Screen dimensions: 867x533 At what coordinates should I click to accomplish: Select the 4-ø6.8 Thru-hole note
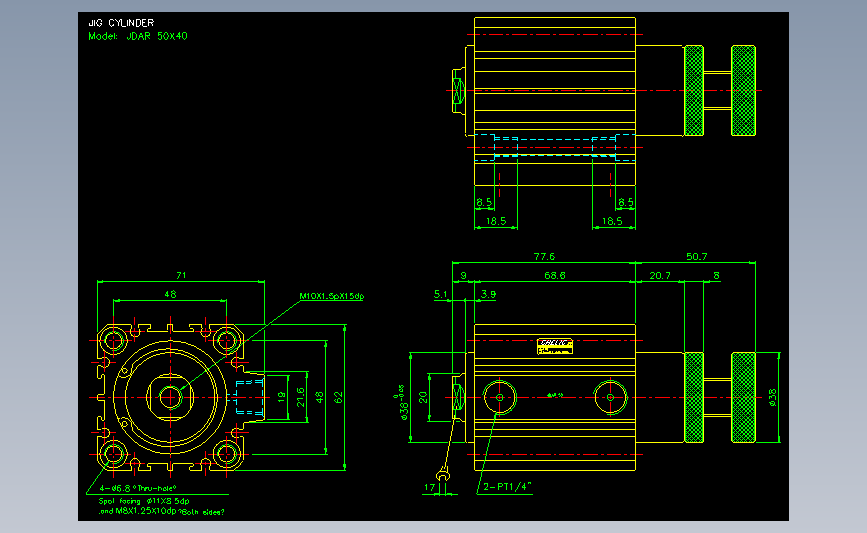pyautogui.click(x=138, y=488)
